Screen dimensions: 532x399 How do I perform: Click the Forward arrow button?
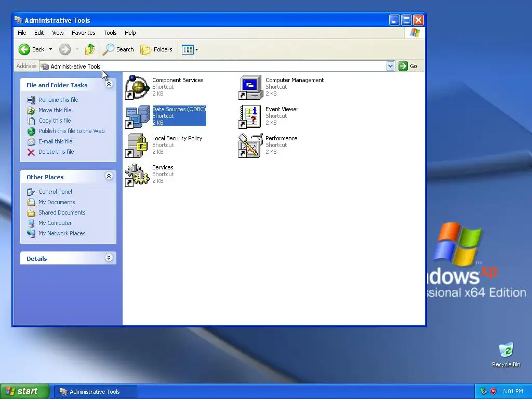coord(65,49)
